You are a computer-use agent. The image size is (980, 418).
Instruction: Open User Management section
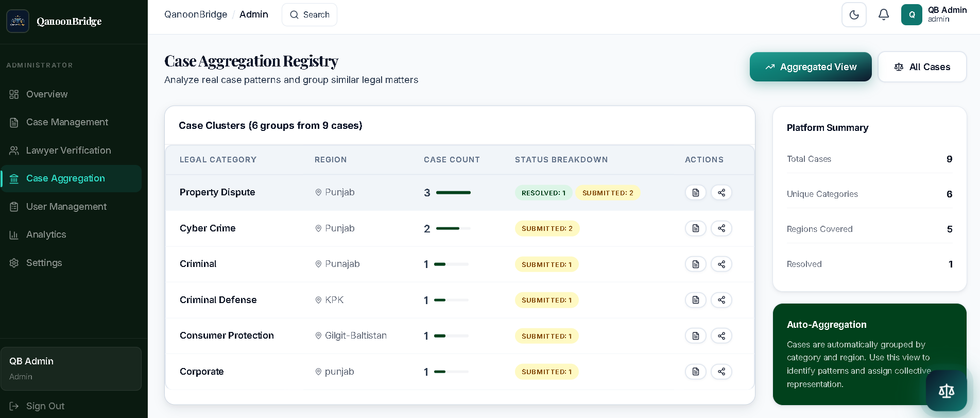[x=71, y=207]
